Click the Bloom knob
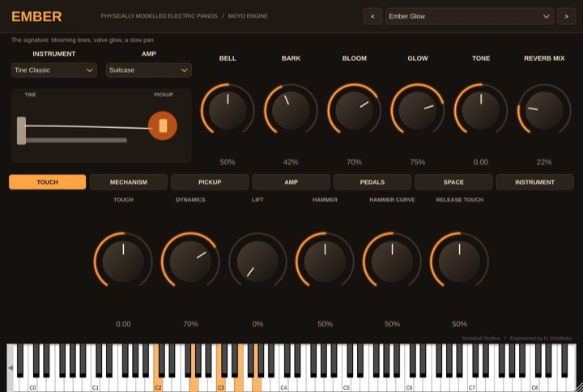583x392 pixels. point(355,110)
